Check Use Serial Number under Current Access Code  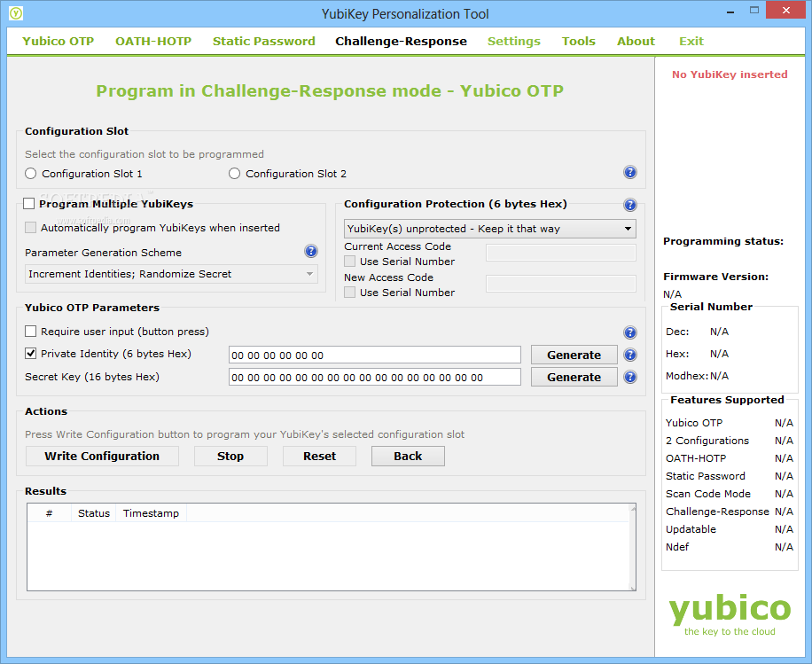350,261
